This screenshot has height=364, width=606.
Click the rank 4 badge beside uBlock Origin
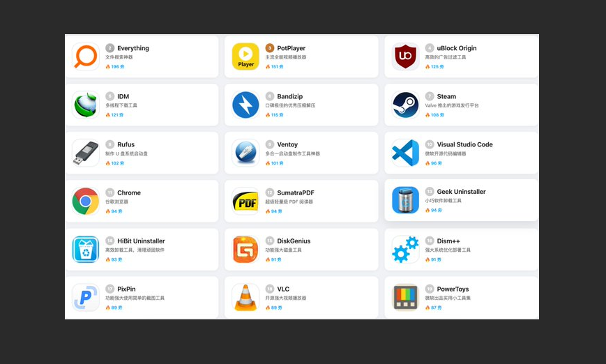[430, 48]
